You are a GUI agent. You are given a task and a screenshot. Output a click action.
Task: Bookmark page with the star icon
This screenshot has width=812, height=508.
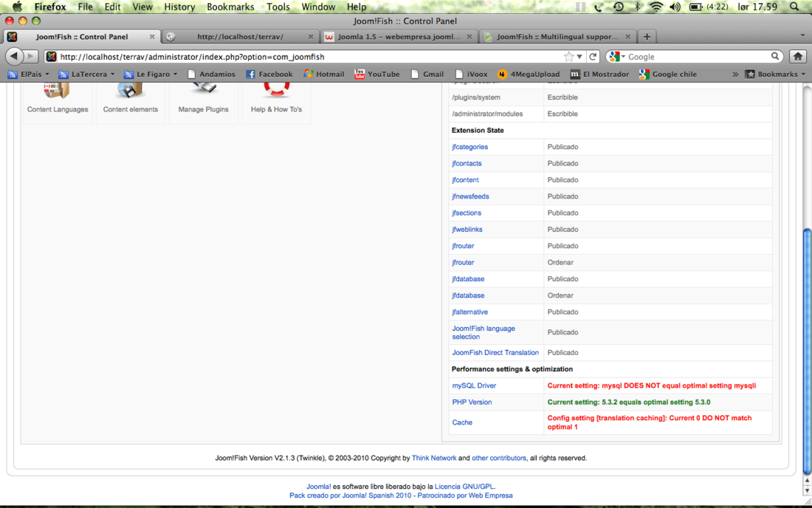(568, 56)
